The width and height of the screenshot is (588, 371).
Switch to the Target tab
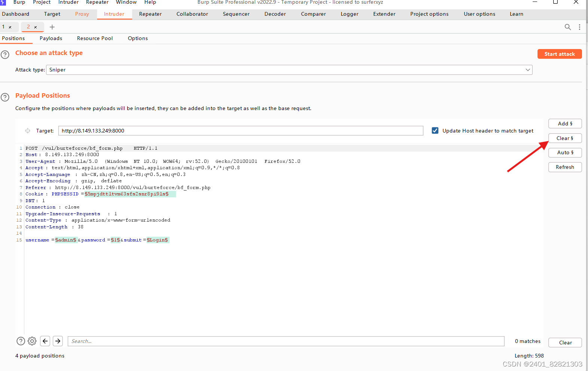point(52,14)
